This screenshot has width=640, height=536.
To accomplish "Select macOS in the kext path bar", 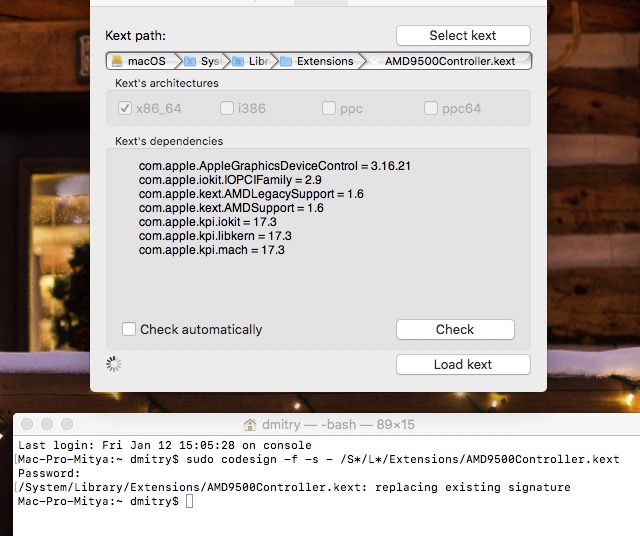I will pos(143,61).
